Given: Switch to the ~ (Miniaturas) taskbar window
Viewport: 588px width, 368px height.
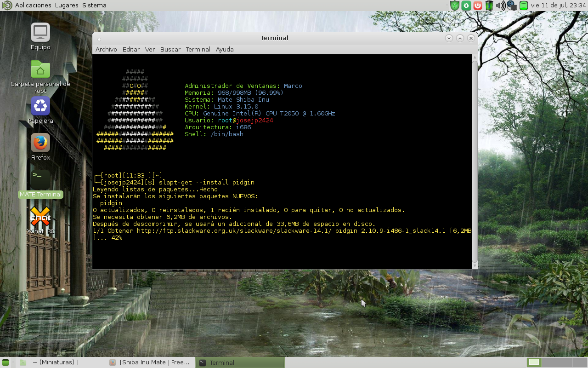Looking at the screenshot, I should tap(60, 362).
